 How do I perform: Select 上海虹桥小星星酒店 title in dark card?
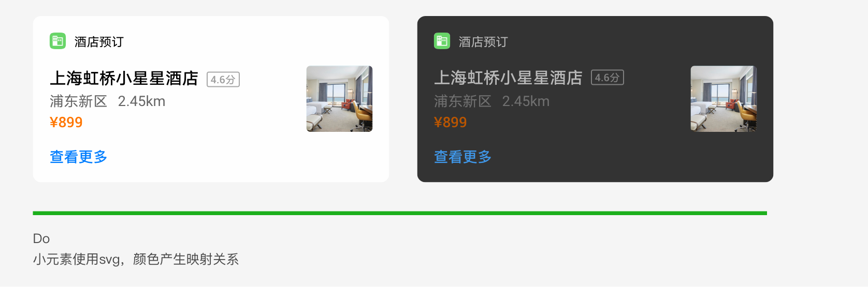pos(508,78)
